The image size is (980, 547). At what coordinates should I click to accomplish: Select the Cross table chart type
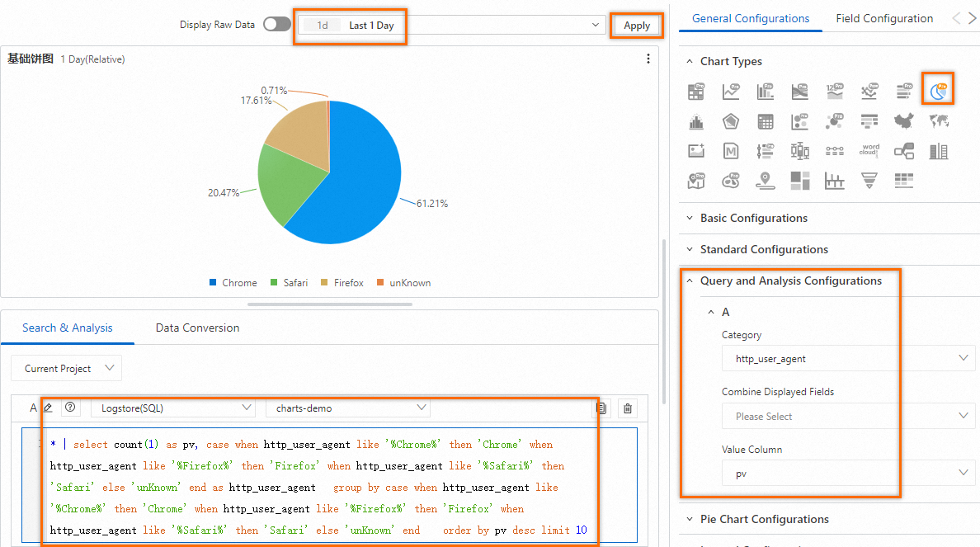[766, 121]
